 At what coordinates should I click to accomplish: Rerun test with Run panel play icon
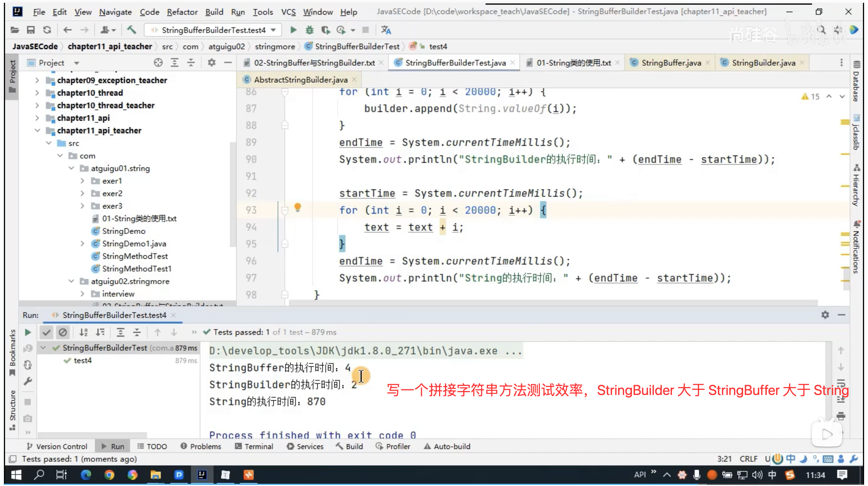click(x=28, y=332)
